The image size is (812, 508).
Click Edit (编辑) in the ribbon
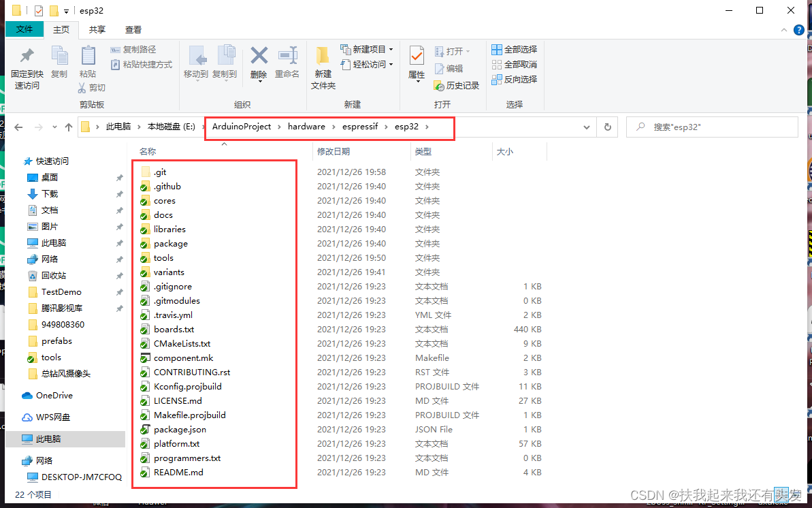[449, 68]
